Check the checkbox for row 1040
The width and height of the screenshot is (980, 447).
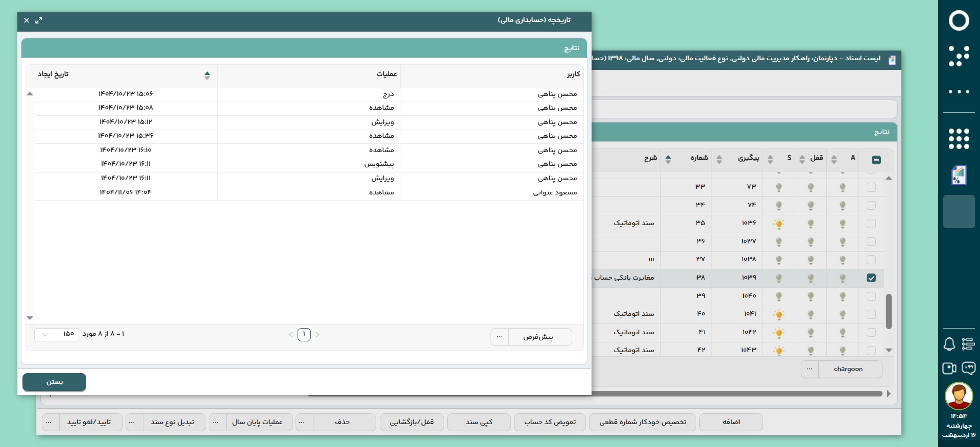tap(871, 296)
